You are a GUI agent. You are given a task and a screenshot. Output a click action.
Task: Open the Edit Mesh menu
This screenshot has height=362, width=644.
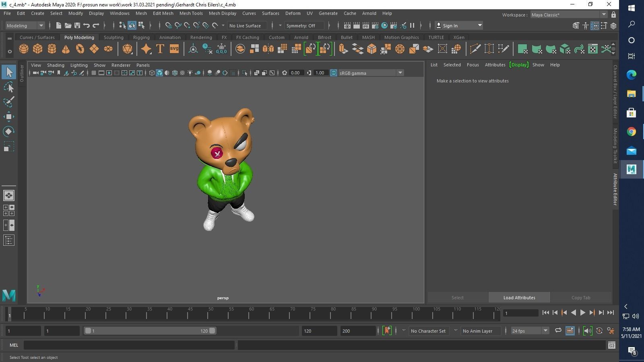[x=163, y=13]
